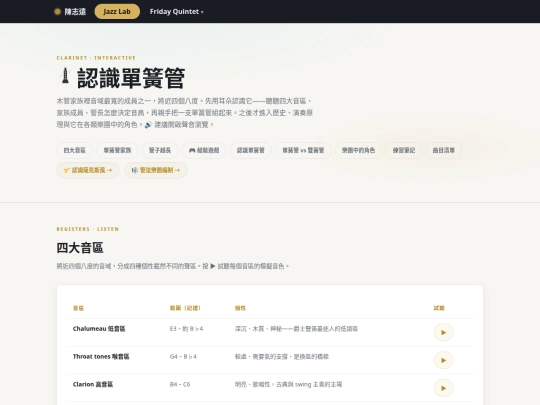Click the 認識單簧管 page title

pos(131,78)
